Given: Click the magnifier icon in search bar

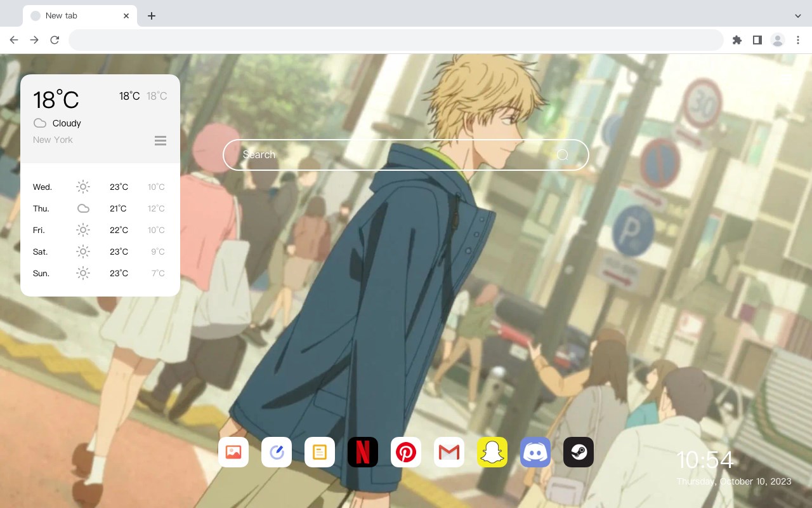Looking at the screenshot, I should pyautogui.click(x=562, y=155).
